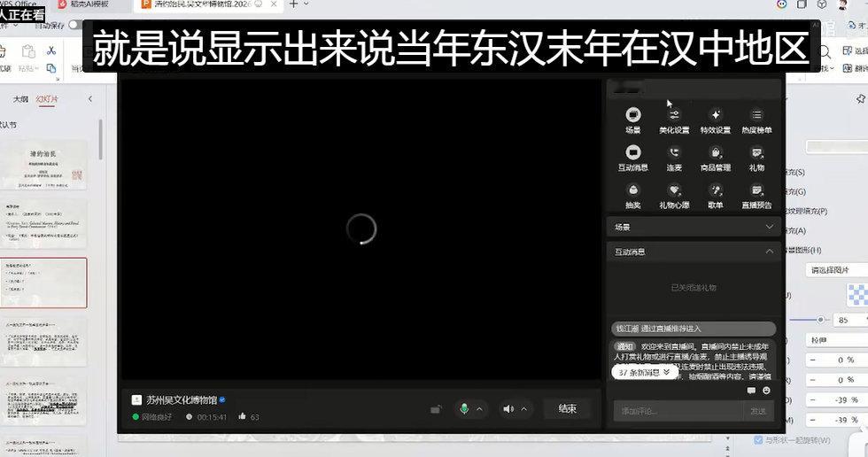The image size is (868, 457).
Task: Open 美化设置 beauty settings
Action: (674, 120)
